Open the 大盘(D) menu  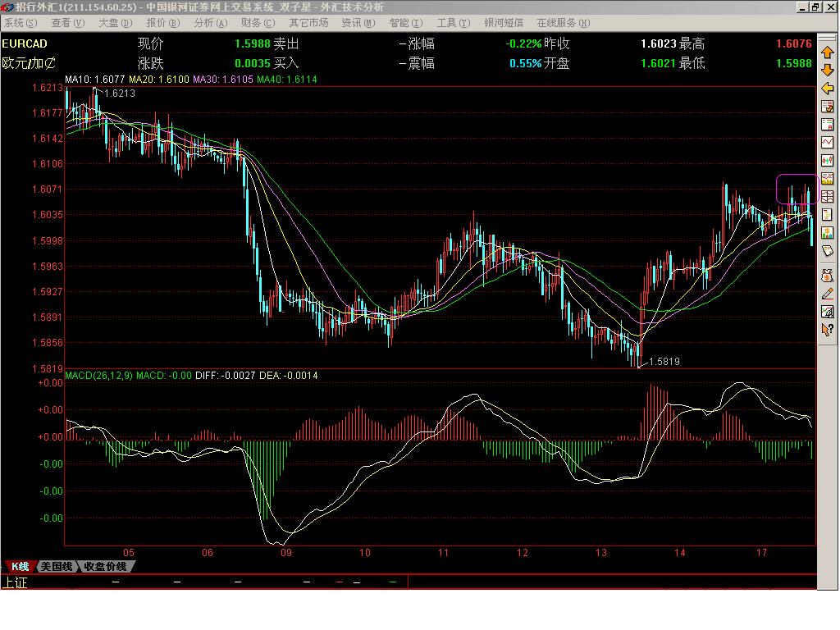115,23
